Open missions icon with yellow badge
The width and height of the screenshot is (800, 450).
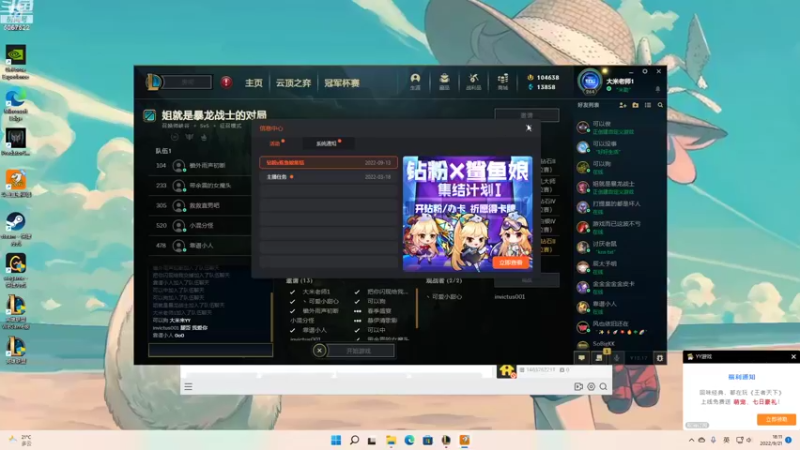[x=599, y=357]
